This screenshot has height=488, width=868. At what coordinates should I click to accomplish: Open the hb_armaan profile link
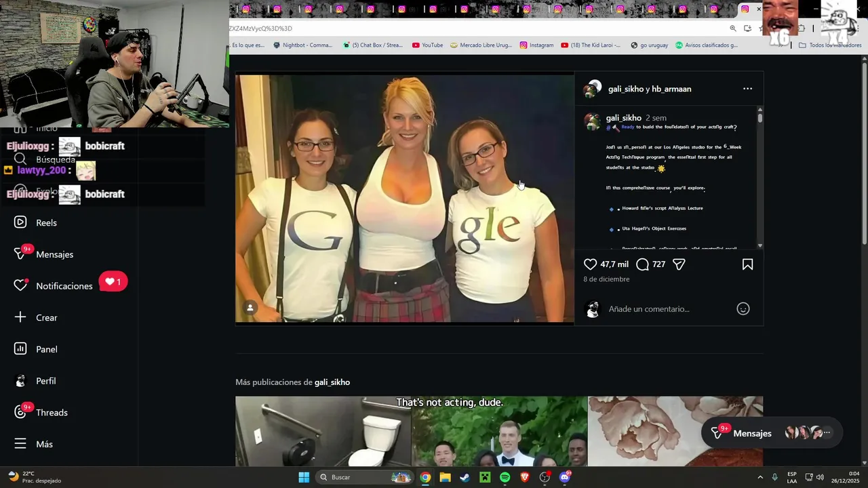pyautogui.click(x=671, y=89)
